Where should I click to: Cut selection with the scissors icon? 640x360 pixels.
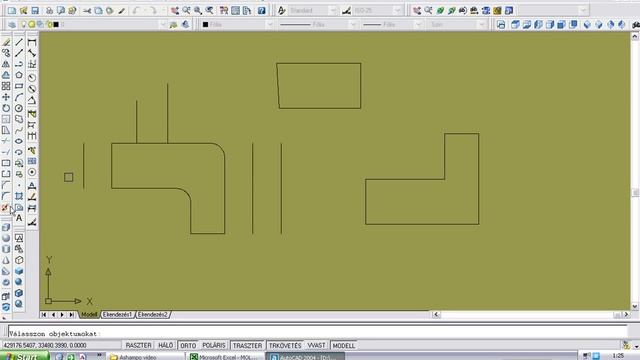point(87,11)
